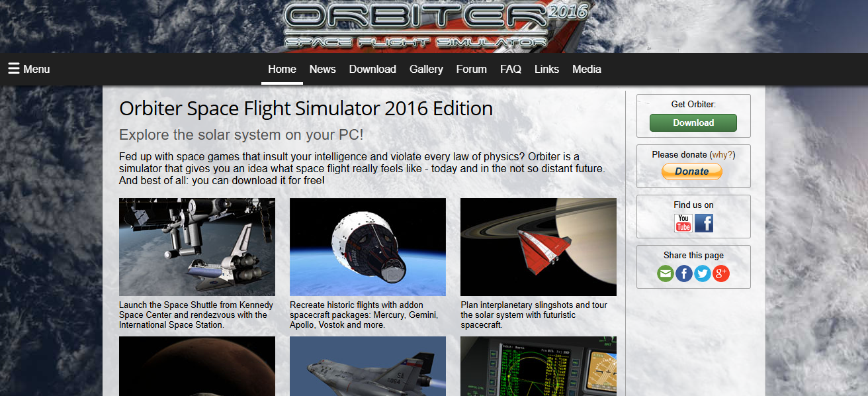Click the Orbiter 2016 logo banner
This screenshot has height=396, width=868.
(x=436, y=26)
